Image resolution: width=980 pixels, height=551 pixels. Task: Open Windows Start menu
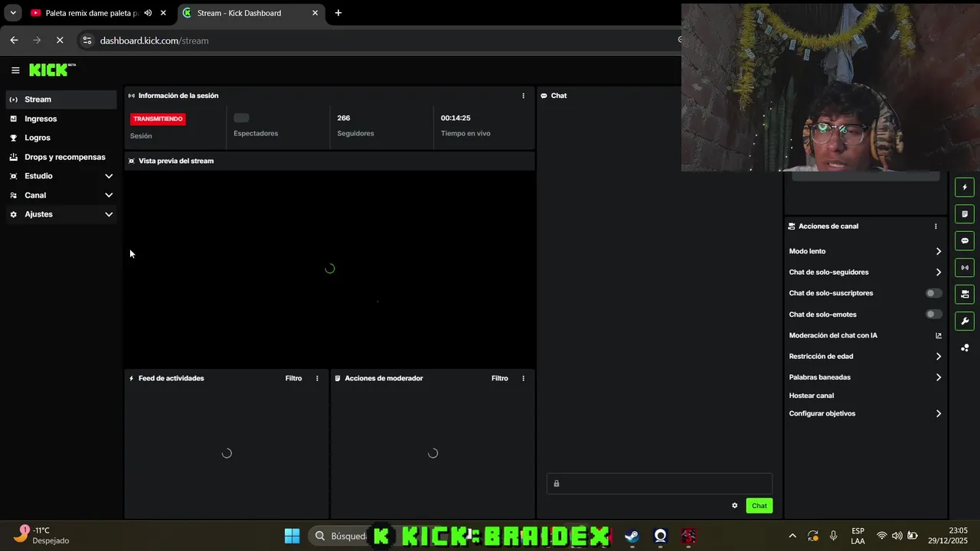(292, 536)
